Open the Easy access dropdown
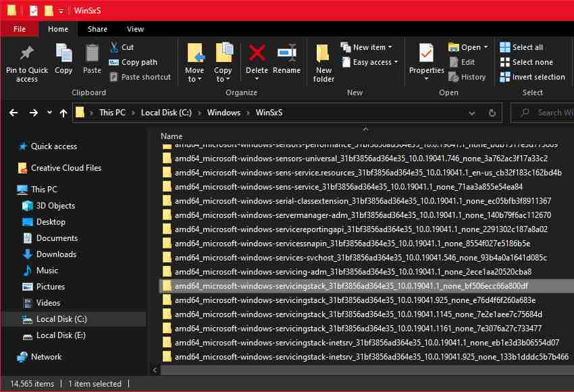Viewport: 574px width, 392px height. click(x=370, y=62)
